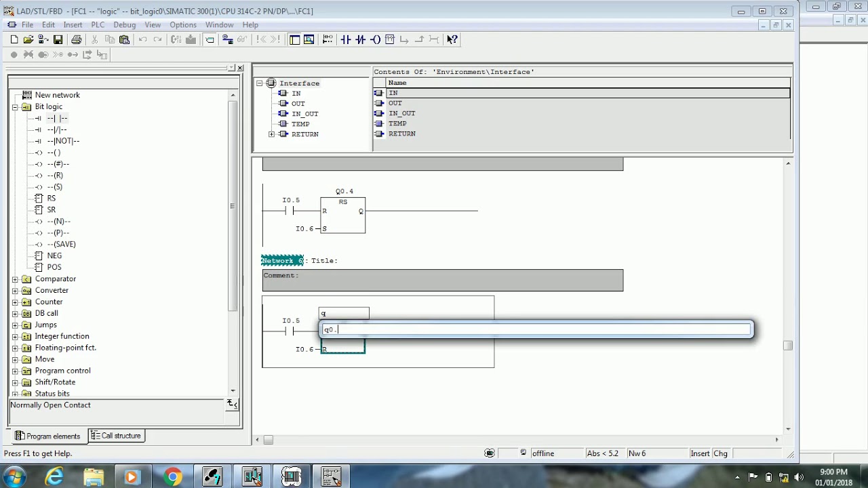
Task: Close the program elements pane
Action: tap(240, 68)
